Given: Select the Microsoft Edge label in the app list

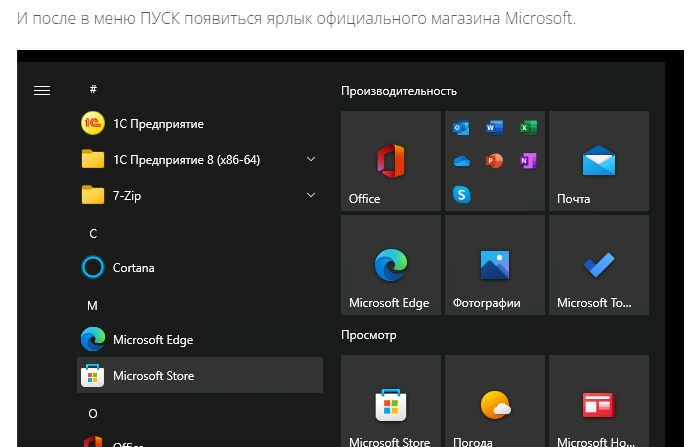Looking at the screenshot, I should 153,340.
